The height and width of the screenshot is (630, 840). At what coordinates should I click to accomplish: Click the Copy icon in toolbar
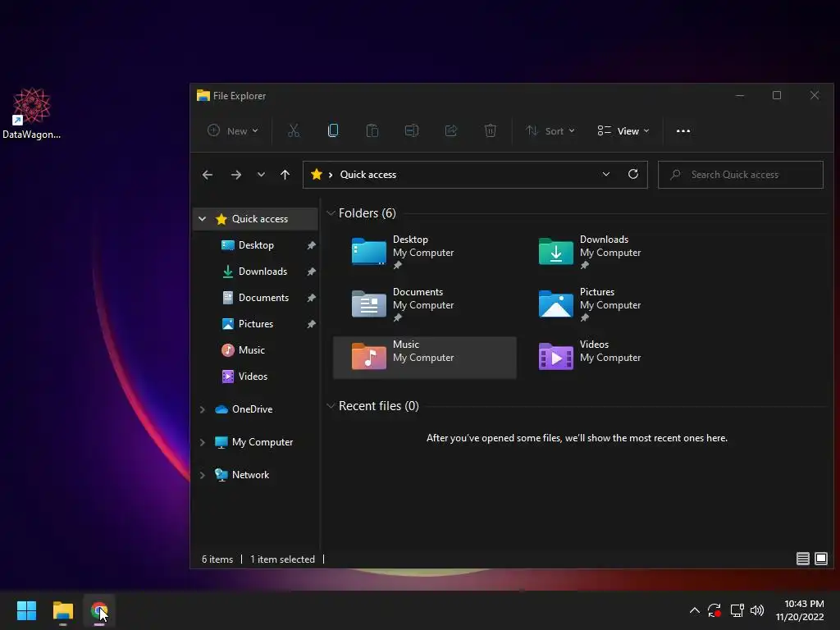[x=333, y=130]
